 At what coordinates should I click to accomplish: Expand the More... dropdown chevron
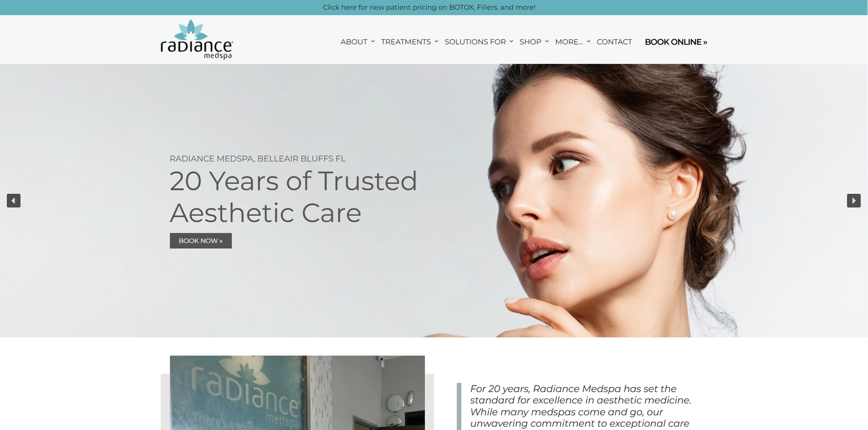click(x=589, y=41)
